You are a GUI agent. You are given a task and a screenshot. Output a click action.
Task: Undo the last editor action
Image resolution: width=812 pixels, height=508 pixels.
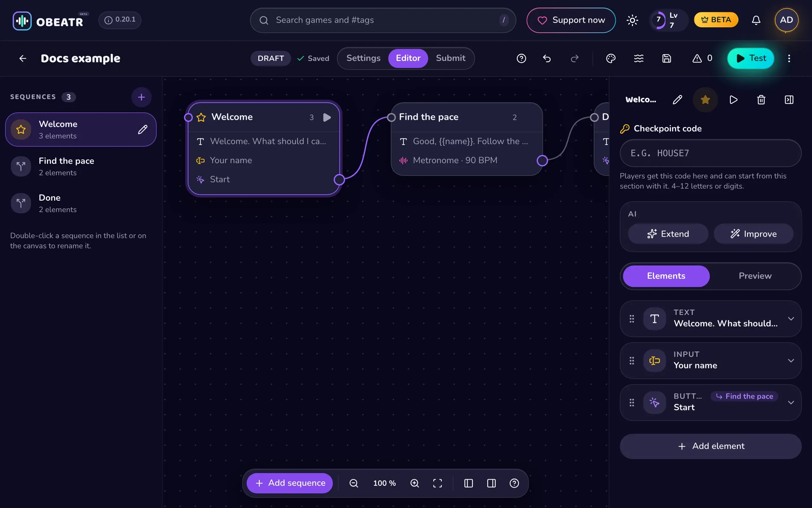click(547, 58)
